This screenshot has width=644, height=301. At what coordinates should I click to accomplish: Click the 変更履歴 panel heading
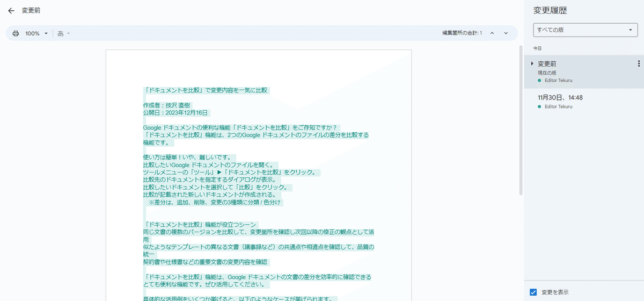coord(550,10)
